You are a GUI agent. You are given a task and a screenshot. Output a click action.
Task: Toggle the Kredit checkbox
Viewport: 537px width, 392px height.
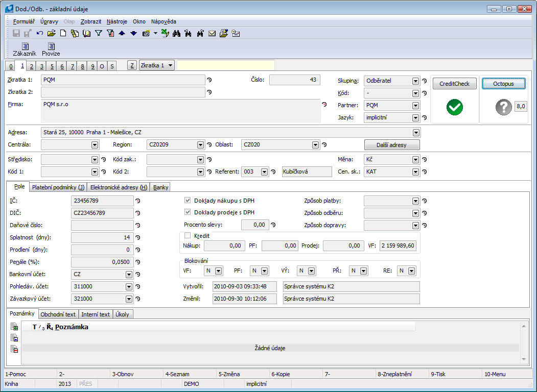pos(188,236)
